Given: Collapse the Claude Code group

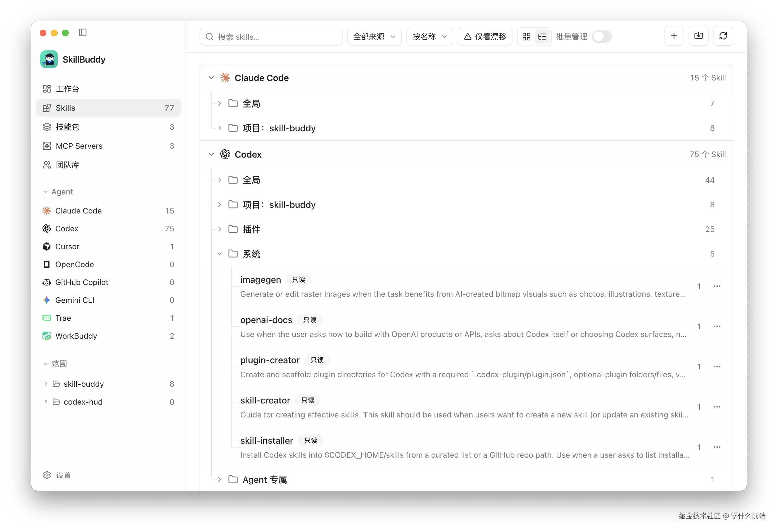Looking at the screenshot, I should (211, 78).
